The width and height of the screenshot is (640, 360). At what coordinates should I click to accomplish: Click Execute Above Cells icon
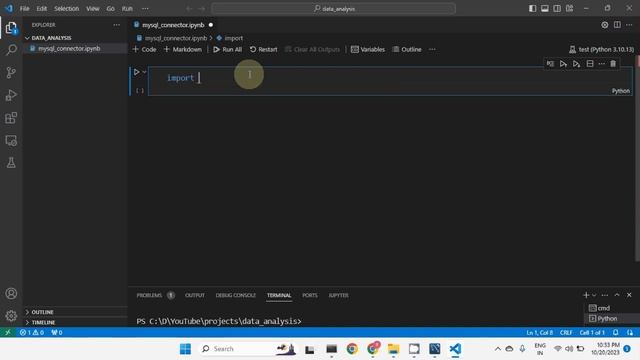click(563, 64)
